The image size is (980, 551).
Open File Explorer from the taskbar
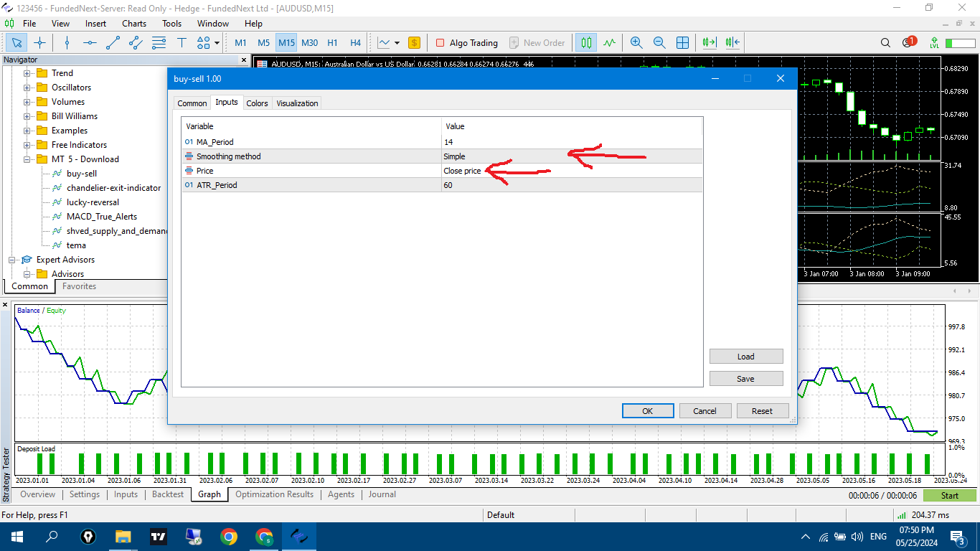click(123, 537)
